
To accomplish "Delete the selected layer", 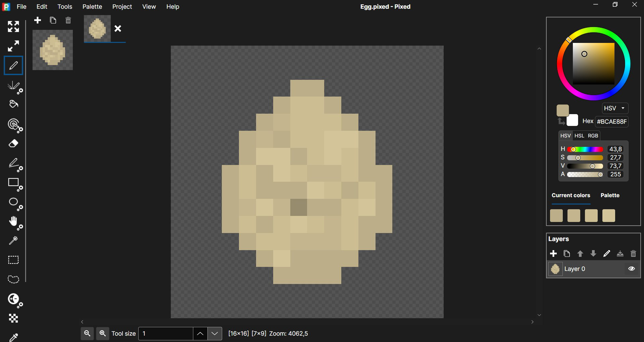I will 633,254.
